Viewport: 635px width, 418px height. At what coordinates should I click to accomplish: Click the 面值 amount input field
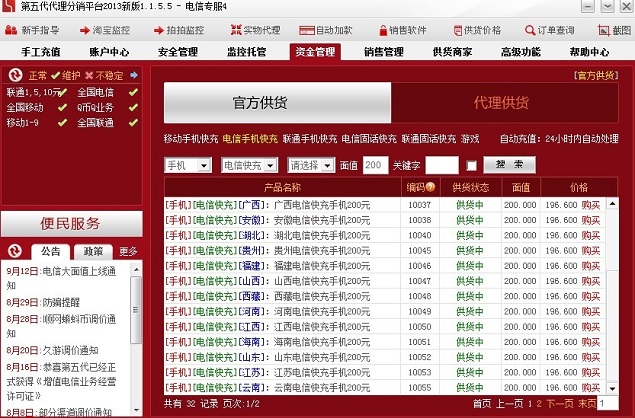(374, 165)
